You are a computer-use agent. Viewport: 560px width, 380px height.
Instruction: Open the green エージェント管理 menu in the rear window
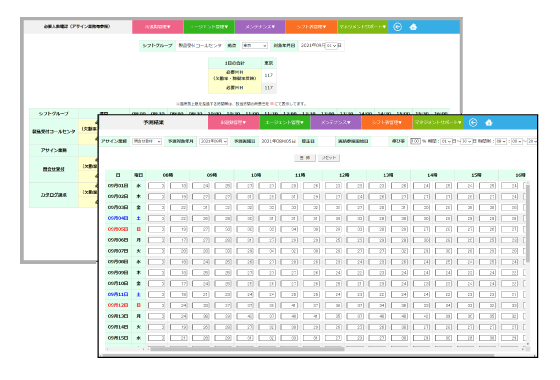[x=209, y=27]
